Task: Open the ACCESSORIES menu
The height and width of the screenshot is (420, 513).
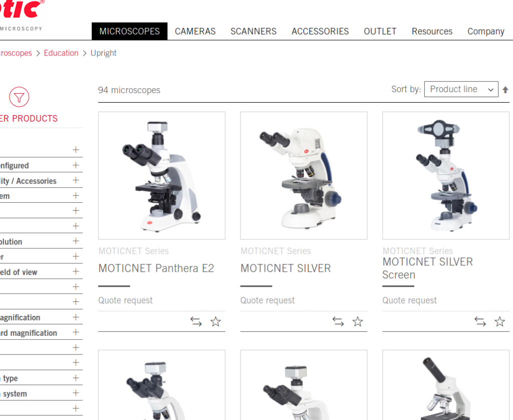Action: (320, 32)
